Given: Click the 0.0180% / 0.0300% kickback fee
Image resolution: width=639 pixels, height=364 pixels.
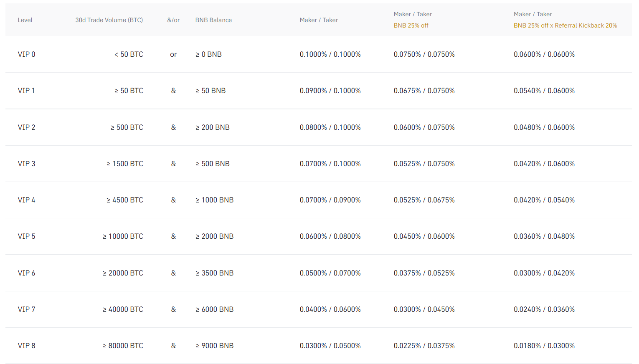Looking at the screenshot, I should pos(544,346).
